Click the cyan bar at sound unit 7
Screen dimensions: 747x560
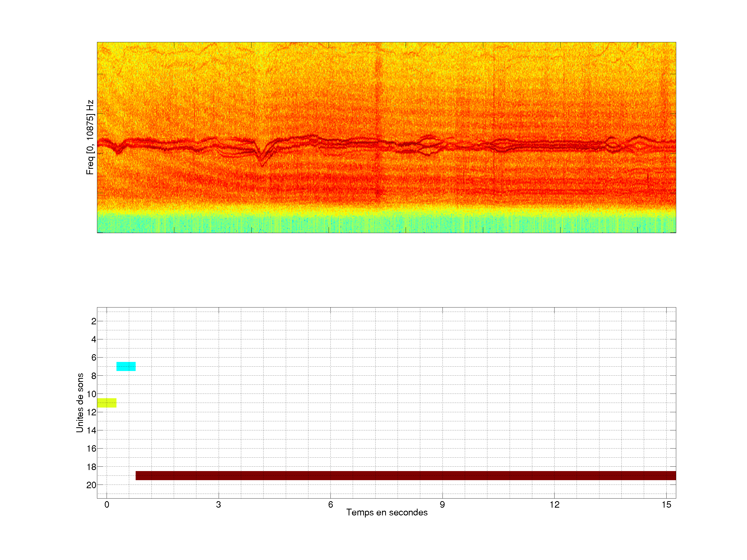pyautogui.click(x=126, y=366)
